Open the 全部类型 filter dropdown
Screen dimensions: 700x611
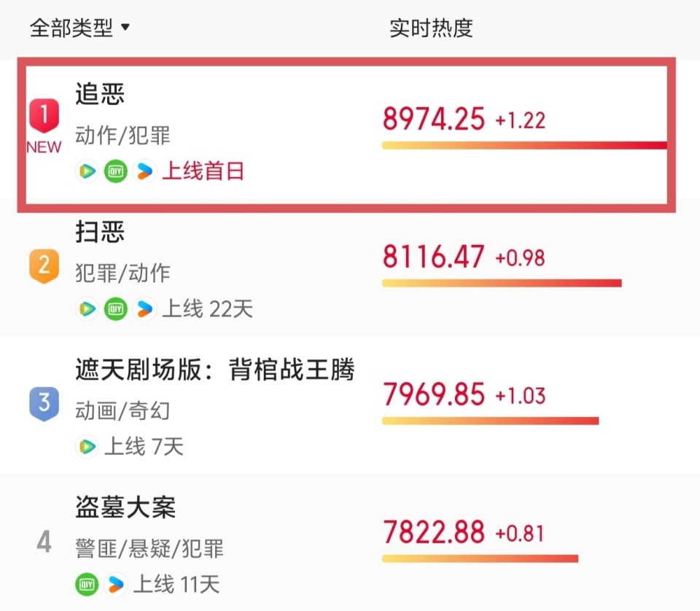pyautogui.click(x=78, y=28)
